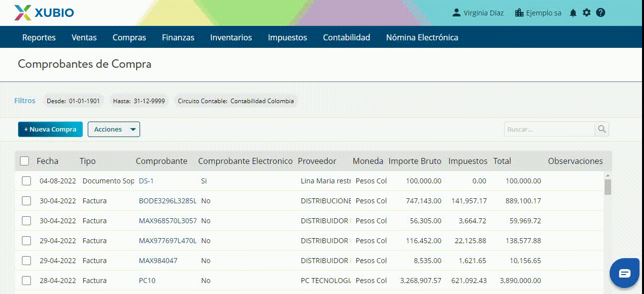Image resolution: width=644 pixels, height=294 pixels.
Task: Sort by the Comprobante column header
Action: pos(161,161)
